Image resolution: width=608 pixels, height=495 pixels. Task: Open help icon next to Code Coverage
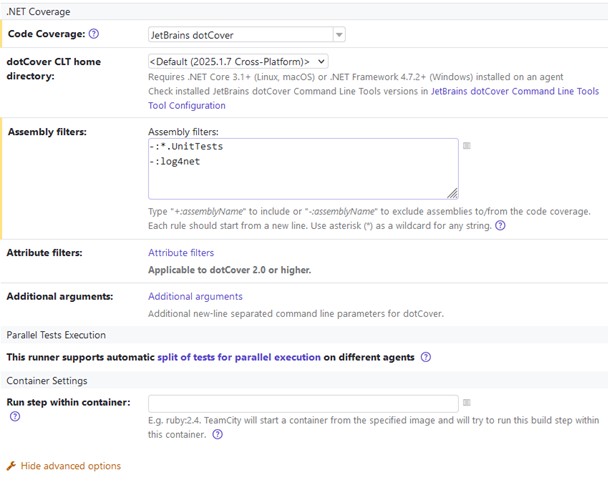(94, 34)
